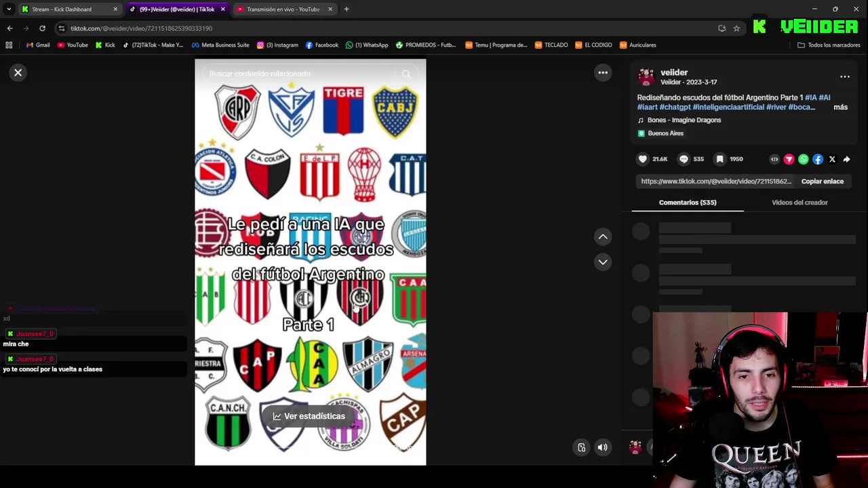The image size is (868, 488).
Task: Share the video to WhatsApp
Action: [804, 159]
